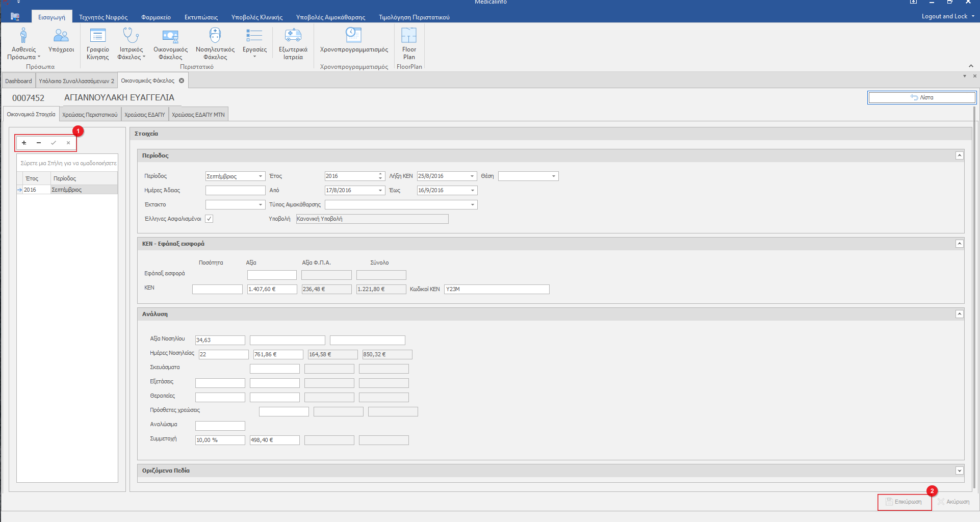Open the Περίοδος month dropdown
Viewport: 980px width, 522px height.
click(261, 176)
